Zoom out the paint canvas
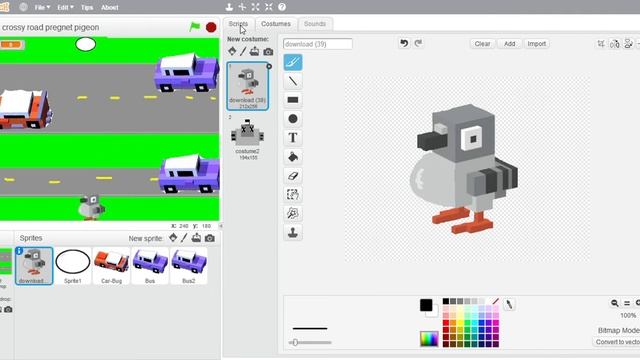Image resolution: width=640 pixels, height=360 pixels. coord(614,303)
